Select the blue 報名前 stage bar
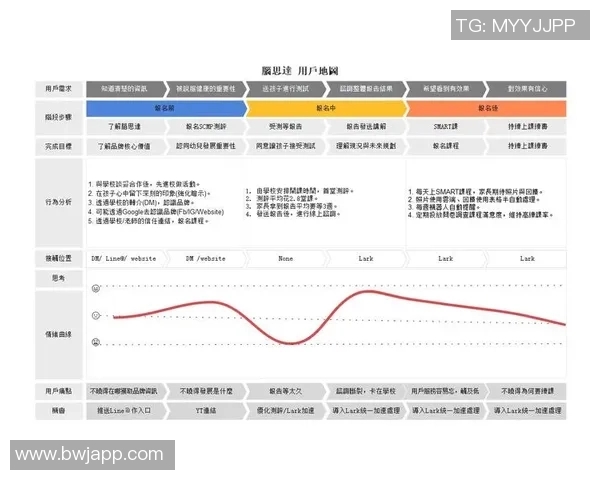600x480 pixels. tap(164, 108)
